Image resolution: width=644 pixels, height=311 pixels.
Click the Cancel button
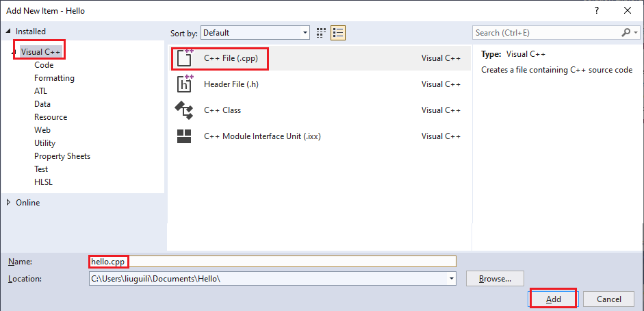pyautogui.click(x=608, y=299)
